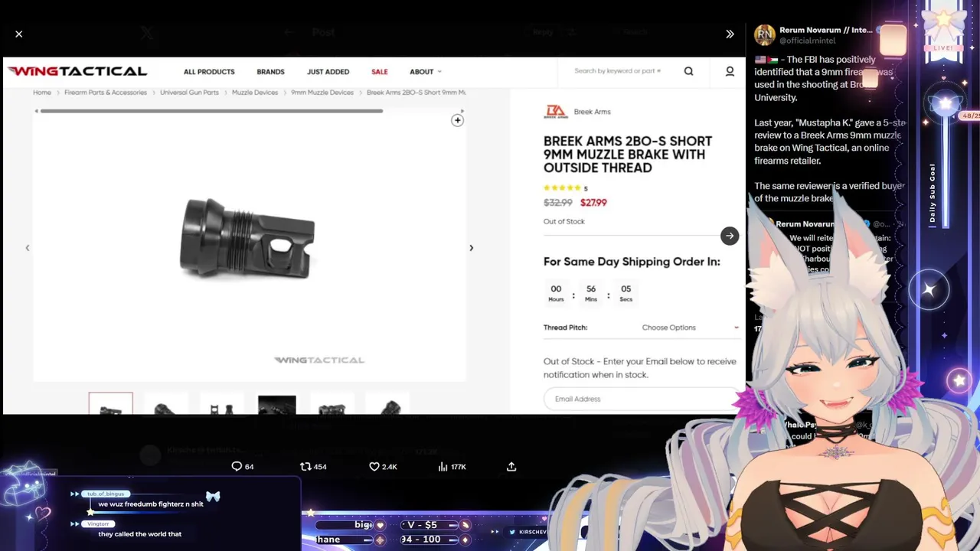Viewport: 980px width, 551px height.
Task: Open the SALE menu item
Action: (x=380, y=71)
